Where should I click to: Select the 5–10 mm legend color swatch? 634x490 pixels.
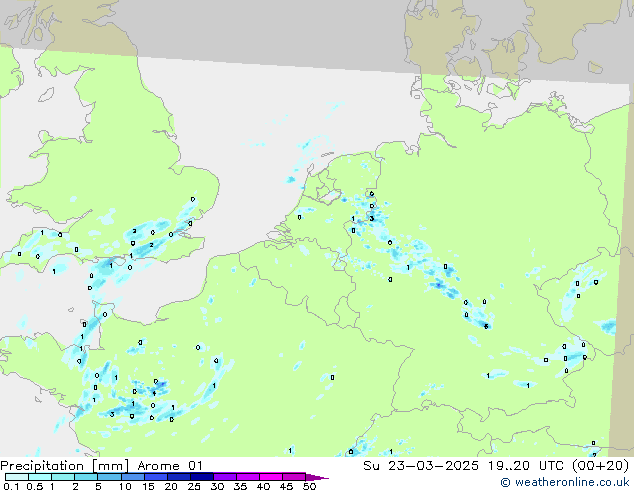109,477
